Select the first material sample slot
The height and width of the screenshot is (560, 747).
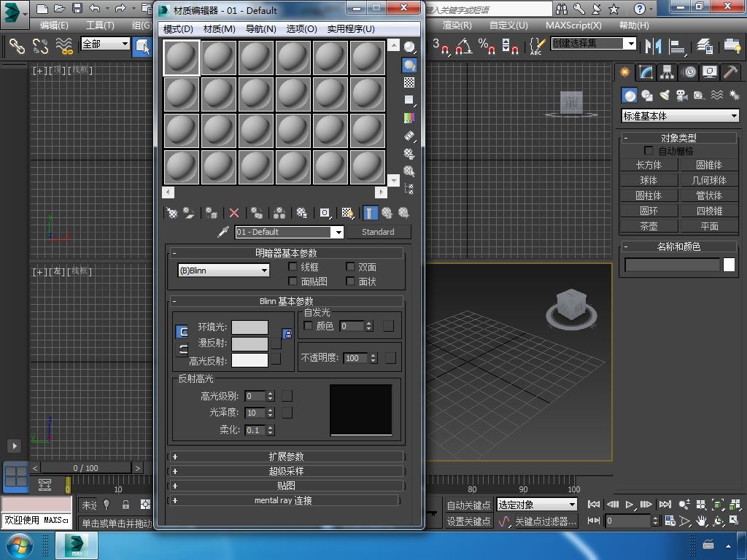[182, 58]
